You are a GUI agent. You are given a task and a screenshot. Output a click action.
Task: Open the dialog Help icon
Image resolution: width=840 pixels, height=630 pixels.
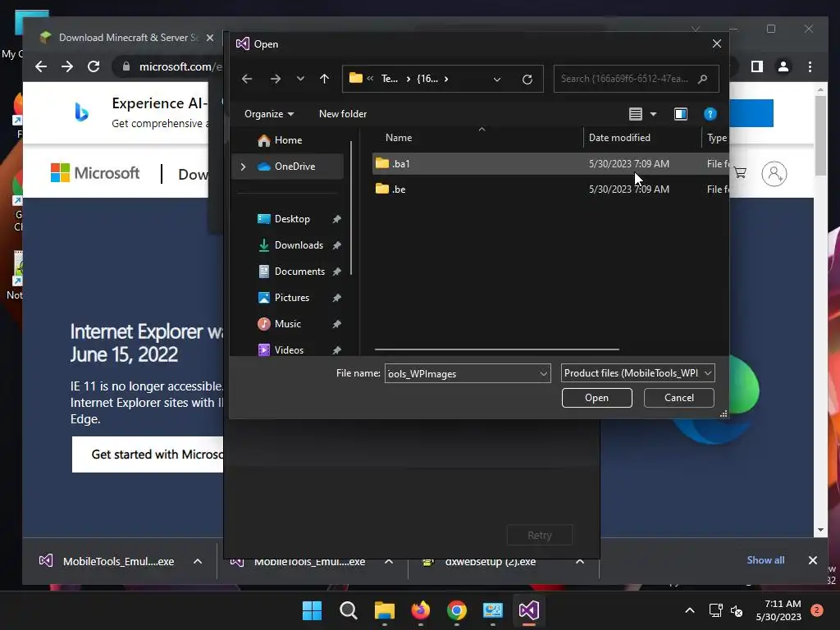coord(710,113)
